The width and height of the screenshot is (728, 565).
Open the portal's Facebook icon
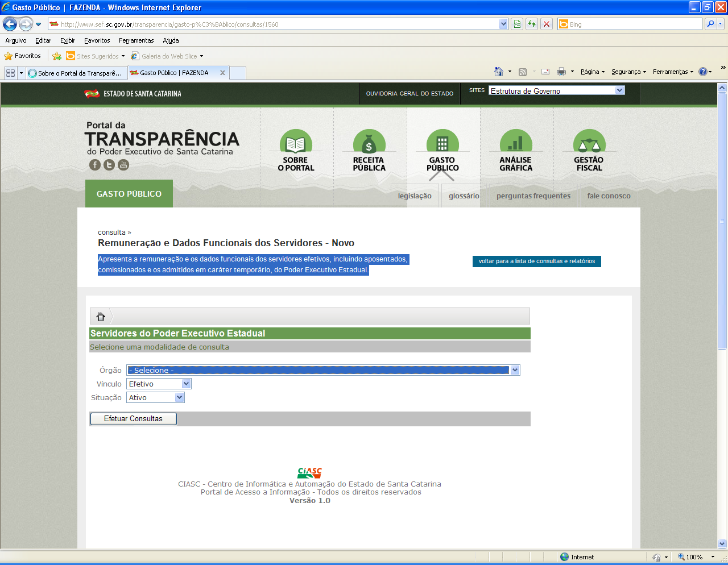(95, 165)
